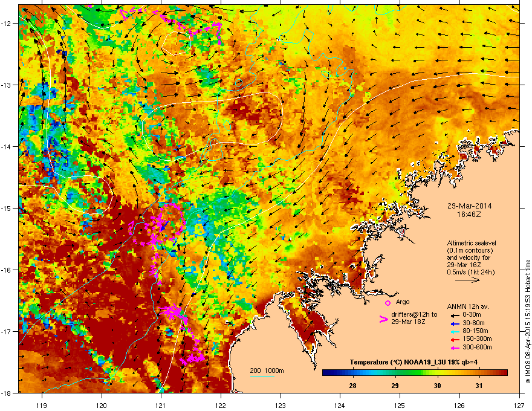Screen dimensions: 532x411
Task: Select the blue 30-80m arrow legend symbol
Action: pyautogui.click(x=455, y=323)
